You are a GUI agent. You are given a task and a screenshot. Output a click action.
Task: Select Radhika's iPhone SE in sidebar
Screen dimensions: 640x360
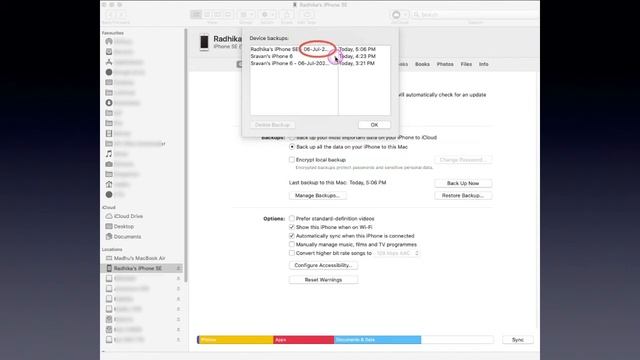pos(141,268)
